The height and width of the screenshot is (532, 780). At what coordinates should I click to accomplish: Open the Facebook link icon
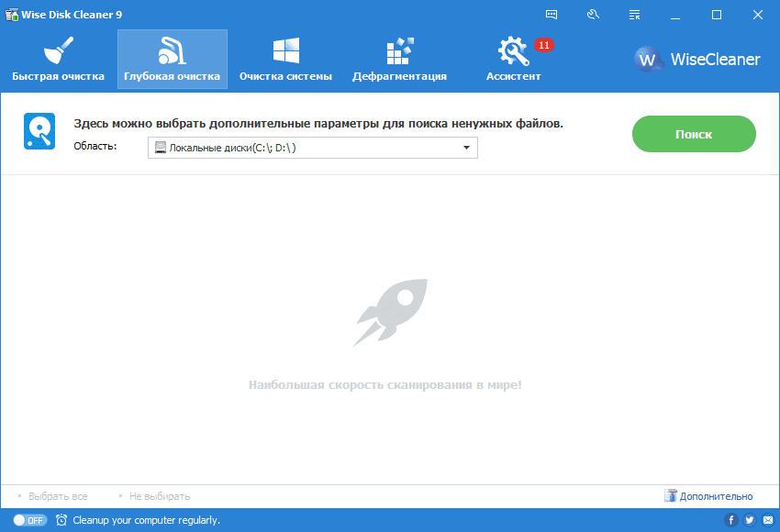(x=731, y=520)
